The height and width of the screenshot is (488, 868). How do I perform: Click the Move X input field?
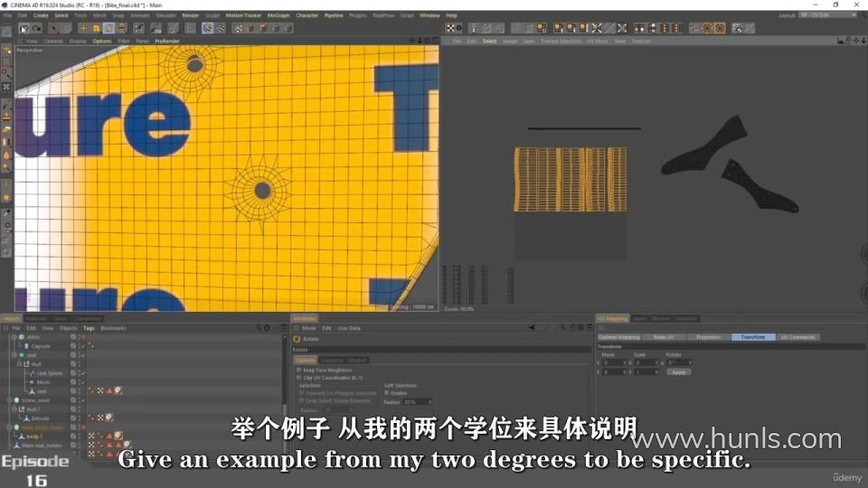(613, 363)
